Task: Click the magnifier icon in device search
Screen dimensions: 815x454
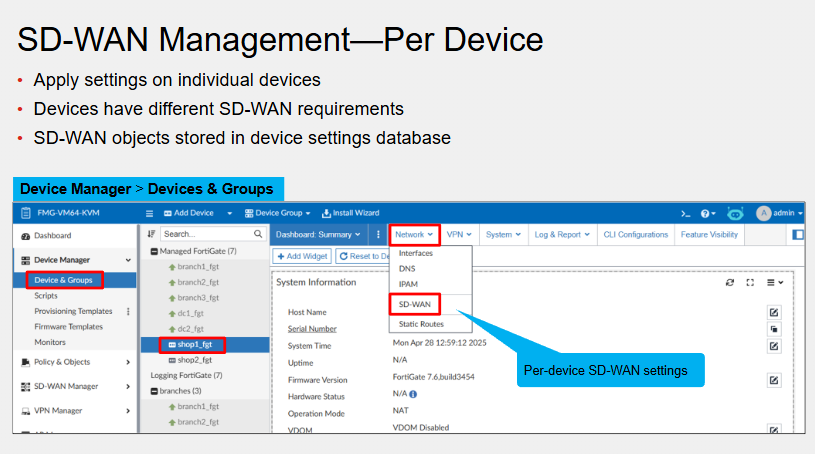Action: click(258, 234)
